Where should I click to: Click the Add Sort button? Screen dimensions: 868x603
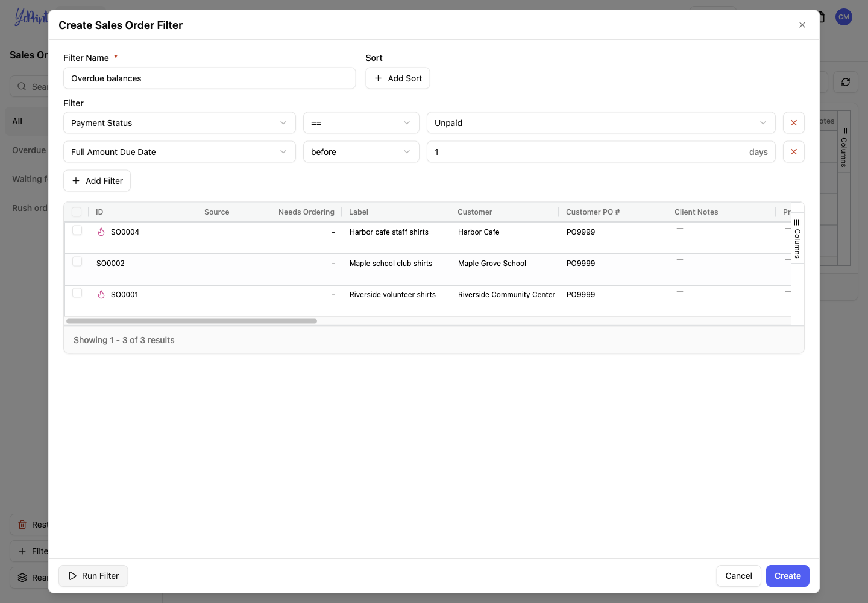(398, 78)
